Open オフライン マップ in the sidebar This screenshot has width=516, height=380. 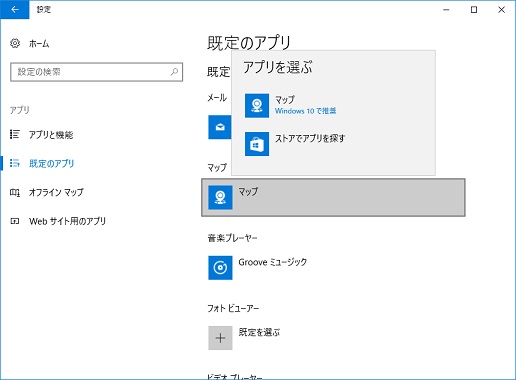[56, 192]
